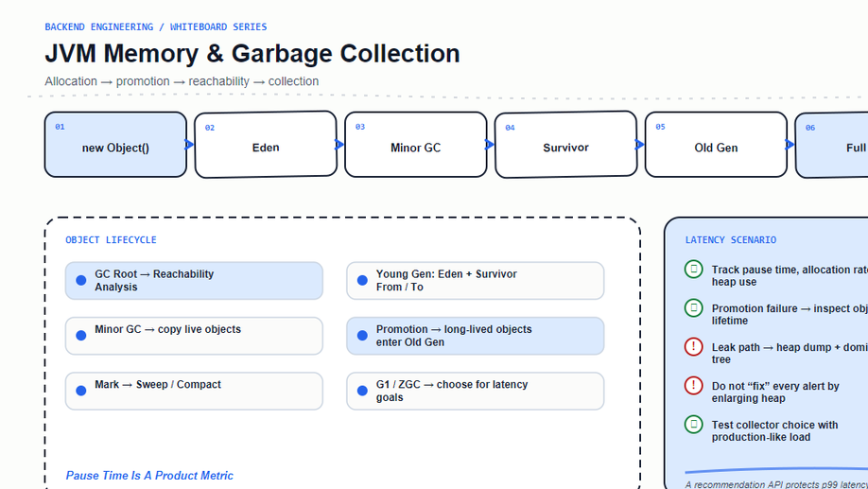Click the JVM Memory & Garbage Collection title

252,54
